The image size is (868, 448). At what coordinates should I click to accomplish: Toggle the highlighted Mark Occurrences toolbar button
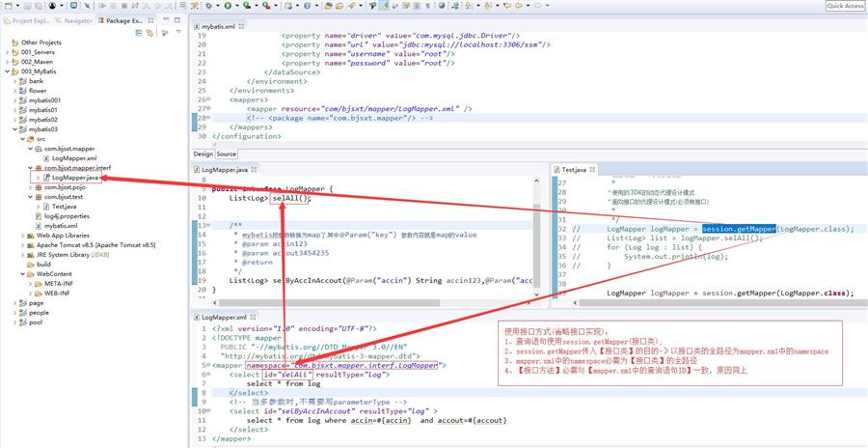click(385, 6)
